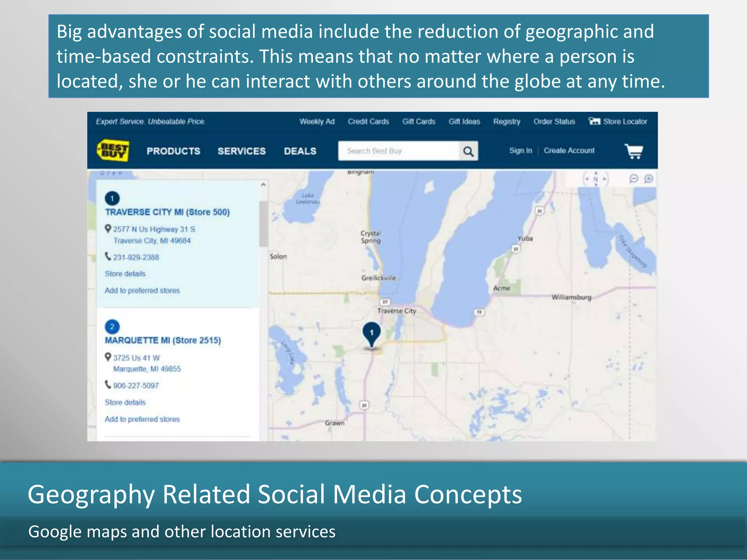The height and width of the screenshot is (560, 747).
Task: Click the Crystal Spring map label
Action: (371, 237)
